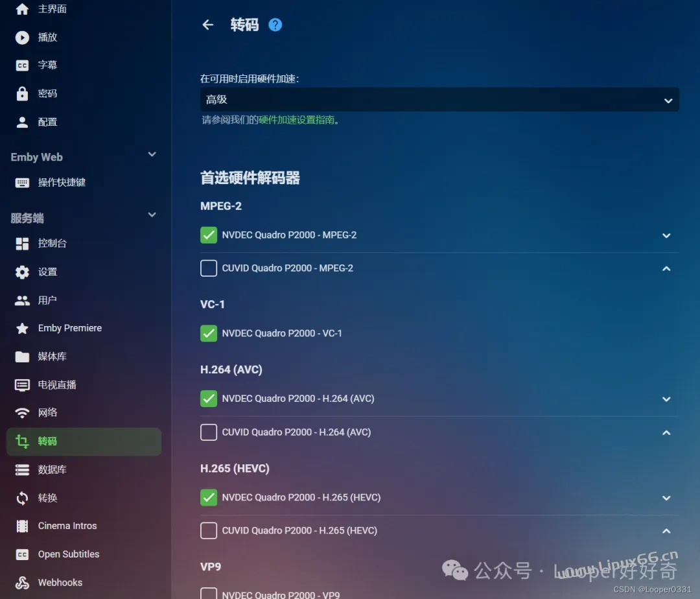Viewport: 700px width, 599px height.
Task: Open the Webhooks settings page
Action: pyautogui.click(x=60, y=583)
